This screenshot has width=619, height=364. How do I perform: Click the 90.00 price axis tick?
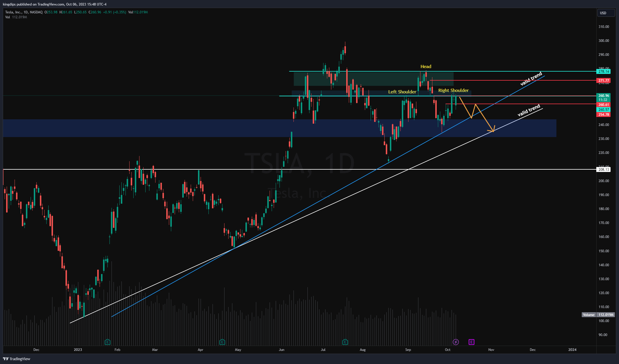pos(603,335)
